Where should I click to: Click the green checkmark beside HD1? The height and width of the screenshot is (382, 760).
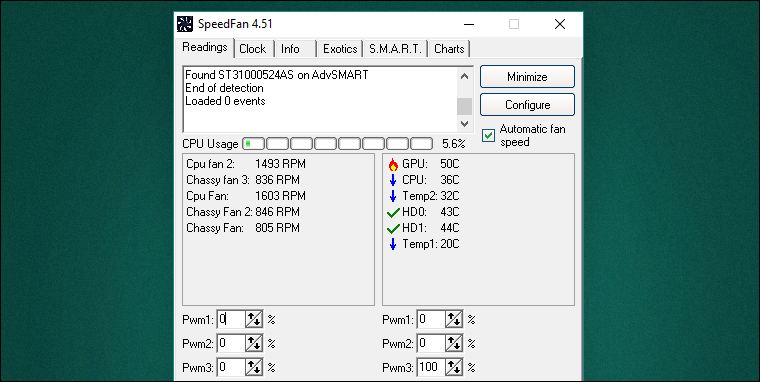pos(394,228)
